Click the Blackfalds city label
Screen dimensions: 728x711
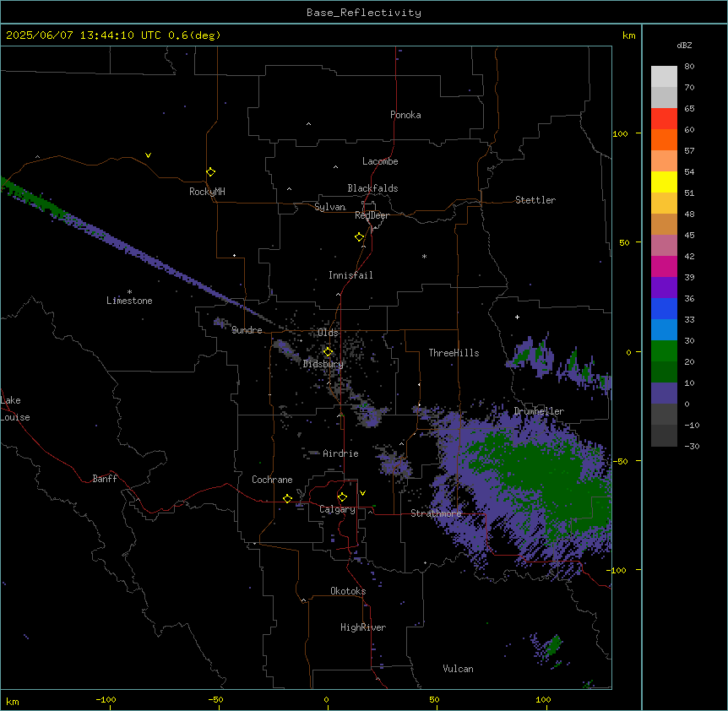(x=372, y=188)
